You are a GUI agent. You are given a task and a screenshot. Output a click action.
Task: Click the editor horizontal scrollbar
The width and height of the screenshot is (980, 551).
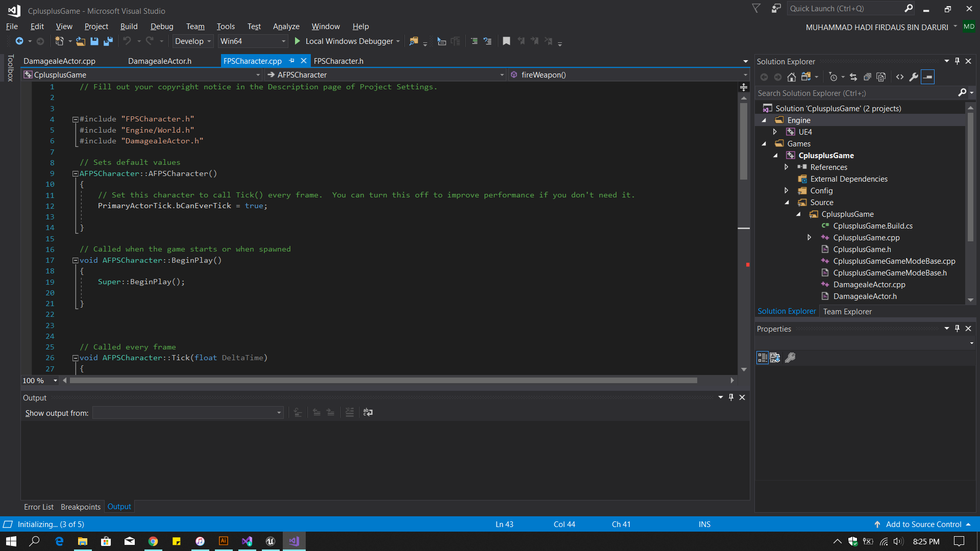[383, 381]
